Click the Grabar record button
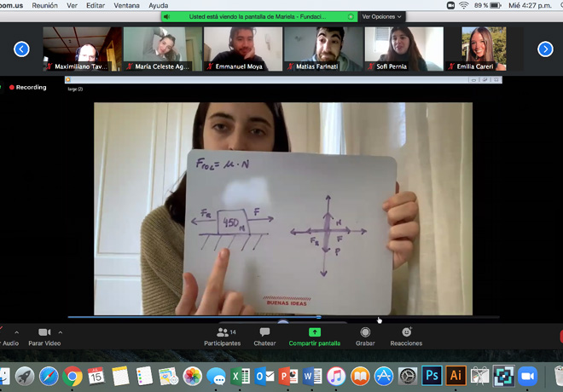Image resolution: width=563 pixels, height=392 pixels. (x=365, y=334)
